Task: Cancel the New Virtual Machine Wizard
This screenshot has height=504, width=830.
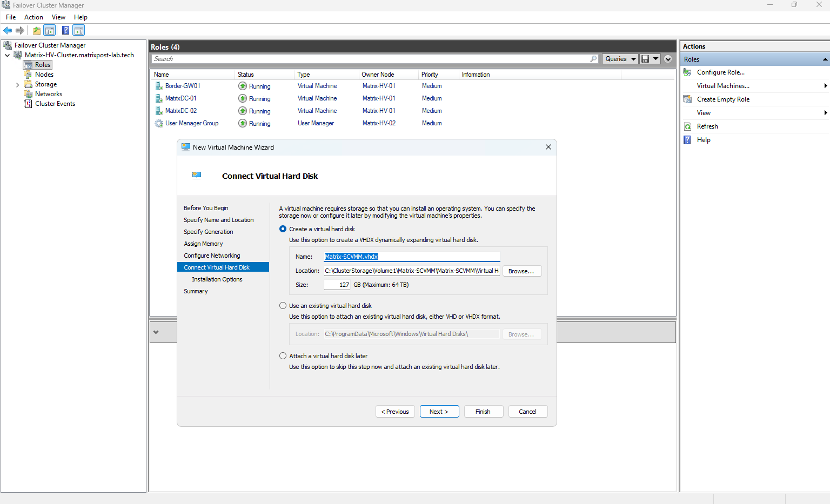Action: click(527, 412)
